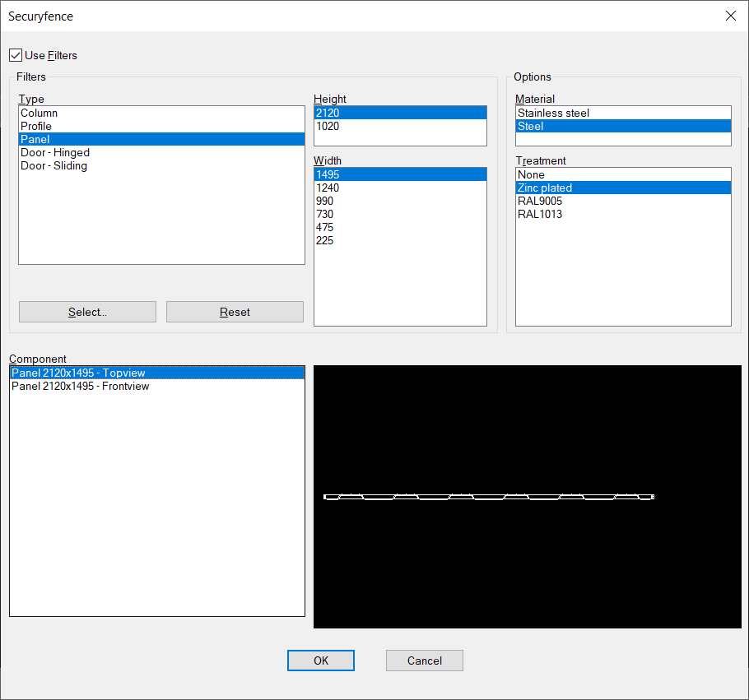Select width 990
This screenshot has width=749, height=700.
click(x=400, y=201)
